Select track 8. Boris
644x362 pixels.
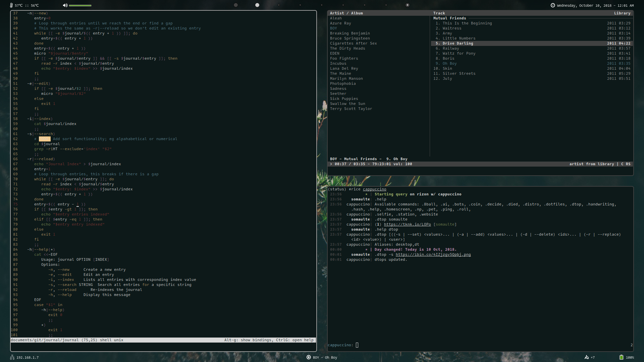532,59
